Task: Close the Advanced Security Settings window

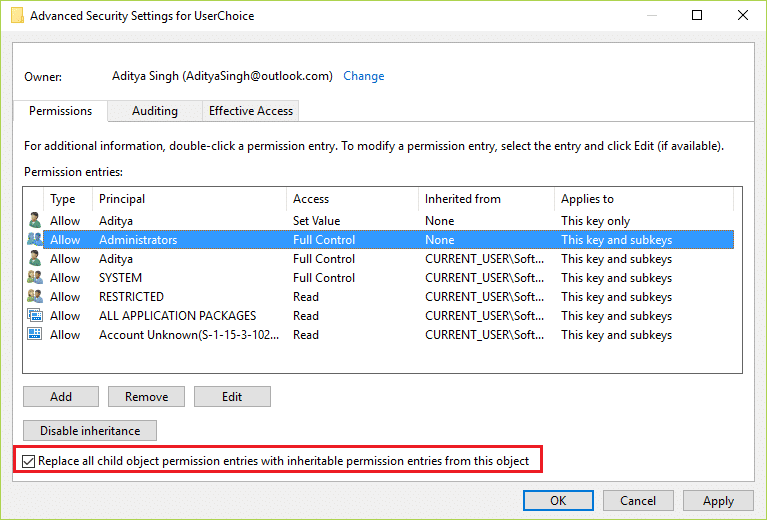Action: 743,15
